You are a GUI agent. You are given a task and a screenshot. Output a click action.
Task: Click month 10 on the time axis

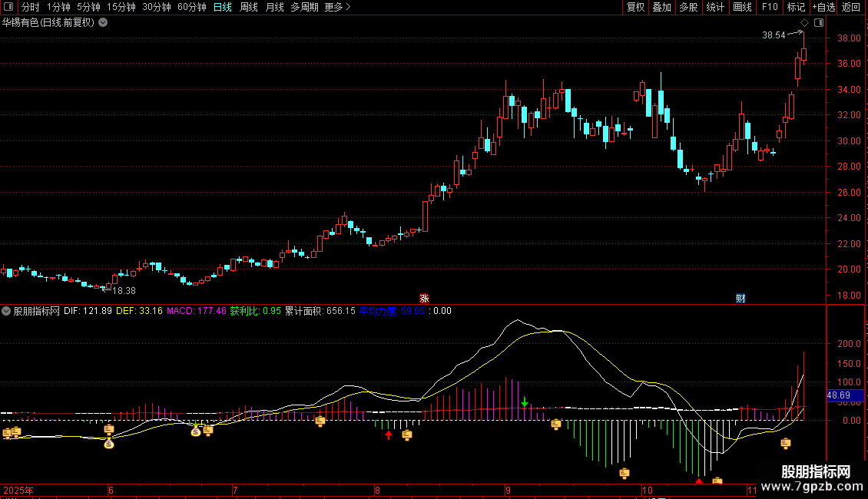(x=647, y=490)
